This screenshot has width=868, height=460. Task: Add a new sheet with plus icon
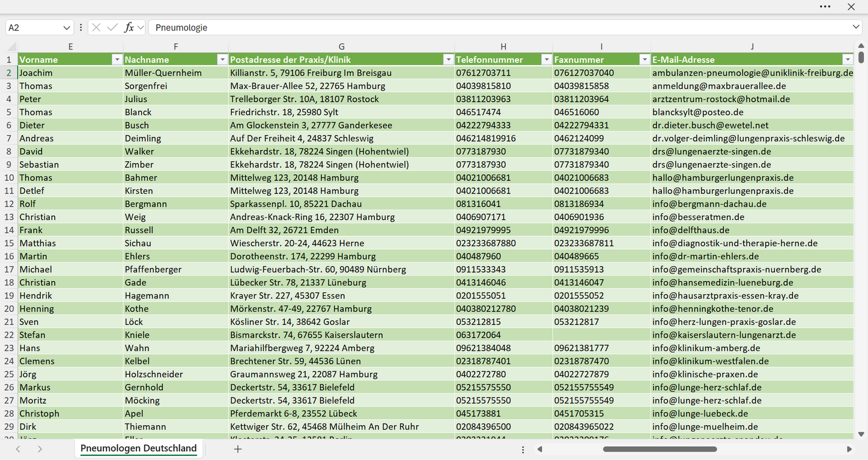click(x=238, y=449)
